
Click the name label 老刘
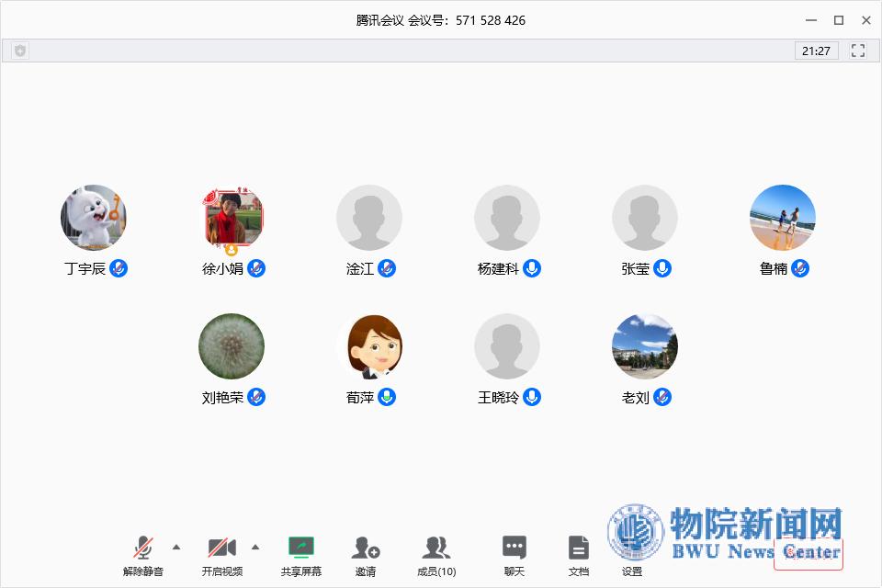click(636, 398)
